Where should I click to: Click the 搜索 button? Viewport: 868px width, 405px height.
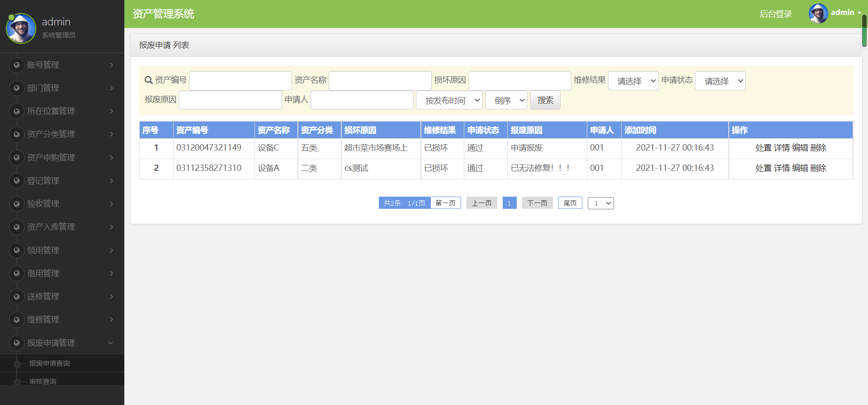point(545,100)
